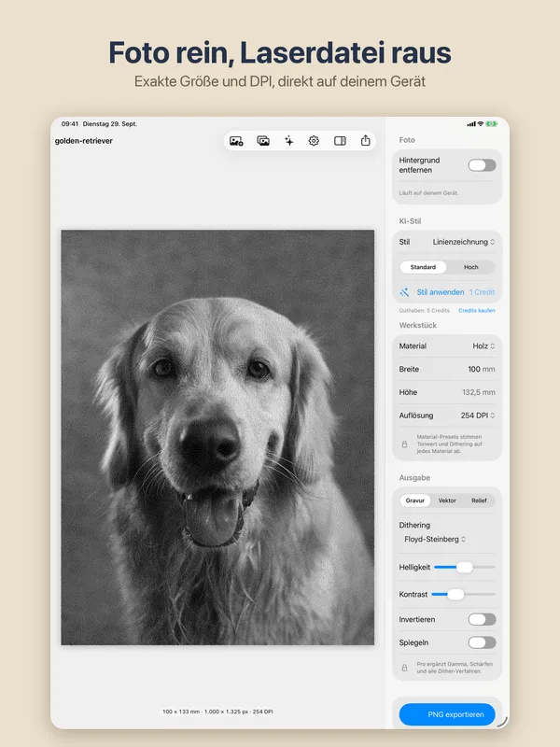Click the Läuft auf deinem Gerät note
This screenshot has width=560, height=747.
coord(428,193)
